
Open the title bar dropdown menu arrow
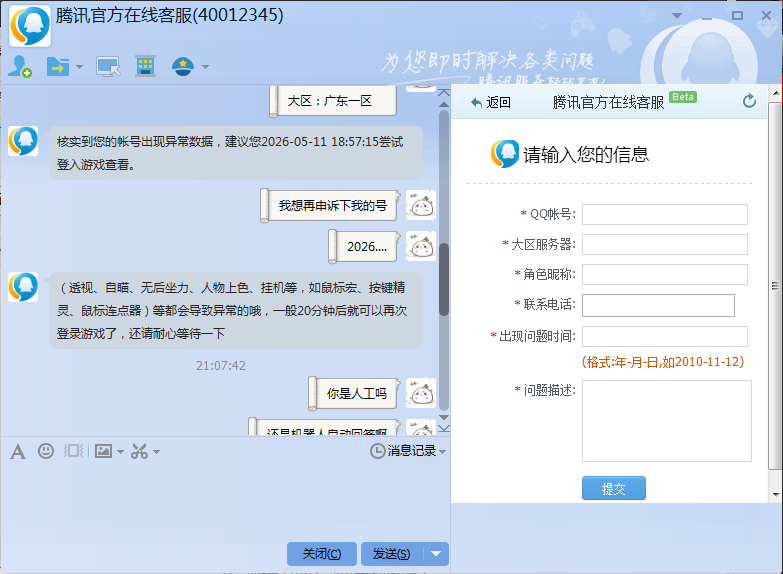[677, 15]
